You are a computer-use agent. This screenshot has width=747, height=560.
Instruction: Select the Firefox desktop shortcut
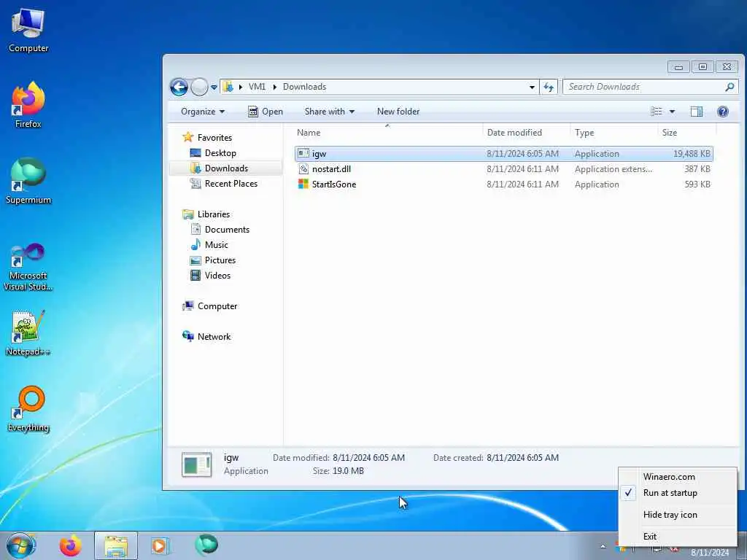click(28, 106)
